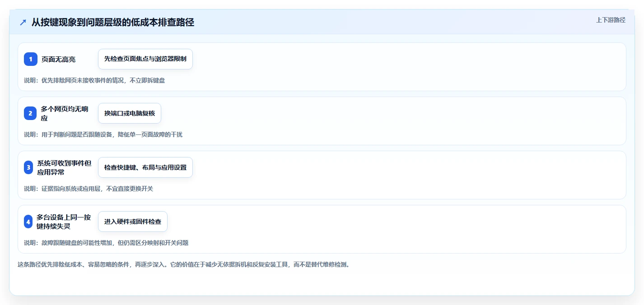
Task: Click the arrow icon beside the title
Action: (23, 22)
